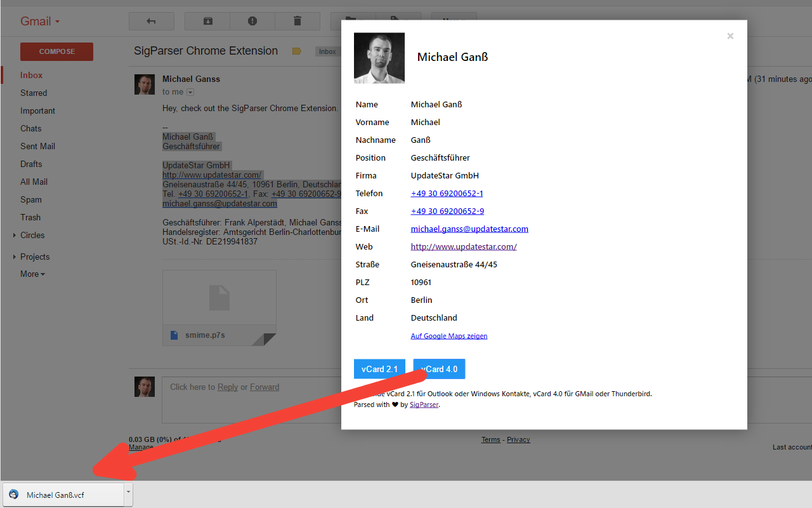Click the contact photo in SigParser popup

[x=379, y=58]
